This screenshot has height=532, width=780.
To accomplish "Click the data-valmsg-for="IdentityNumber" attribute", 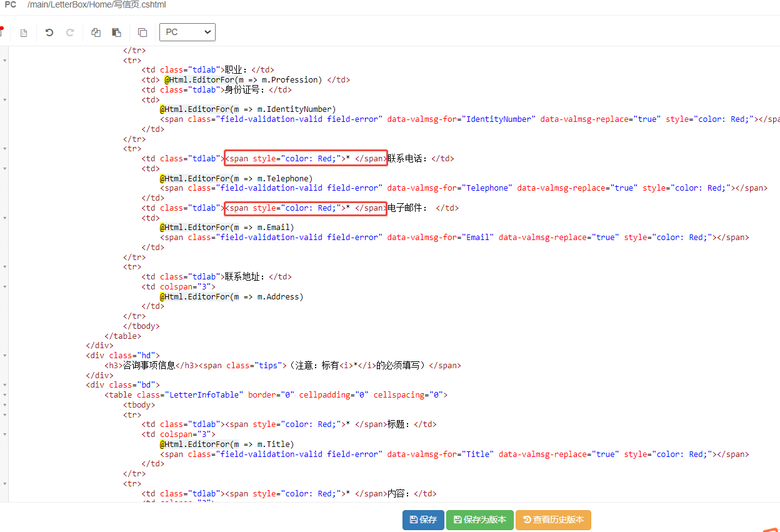I will (x=461, y=119).
